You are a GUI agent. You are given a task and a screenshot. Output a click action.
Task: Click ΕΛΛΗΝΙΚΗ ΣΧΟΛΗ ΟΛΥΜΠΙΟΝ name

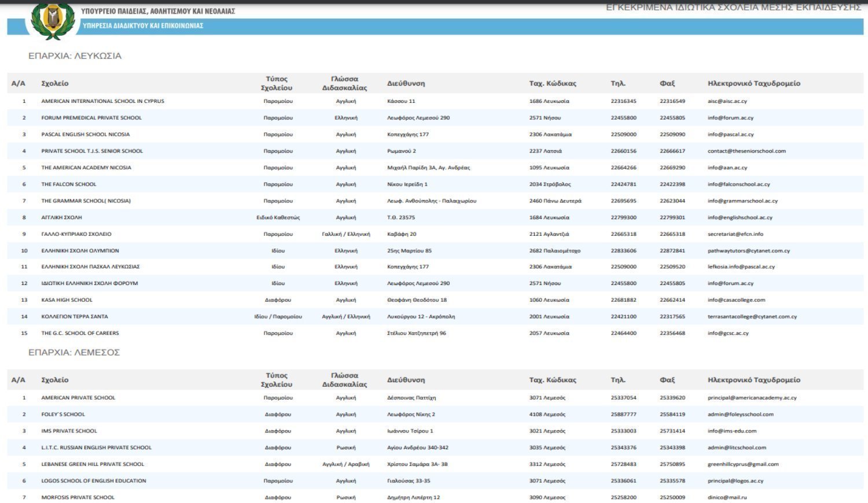pyautogui.click(x=80, y=251)
